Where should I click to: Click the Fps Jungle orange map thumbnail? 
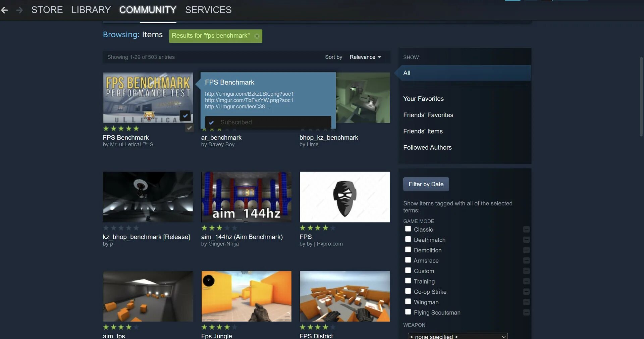pos(246,296)
